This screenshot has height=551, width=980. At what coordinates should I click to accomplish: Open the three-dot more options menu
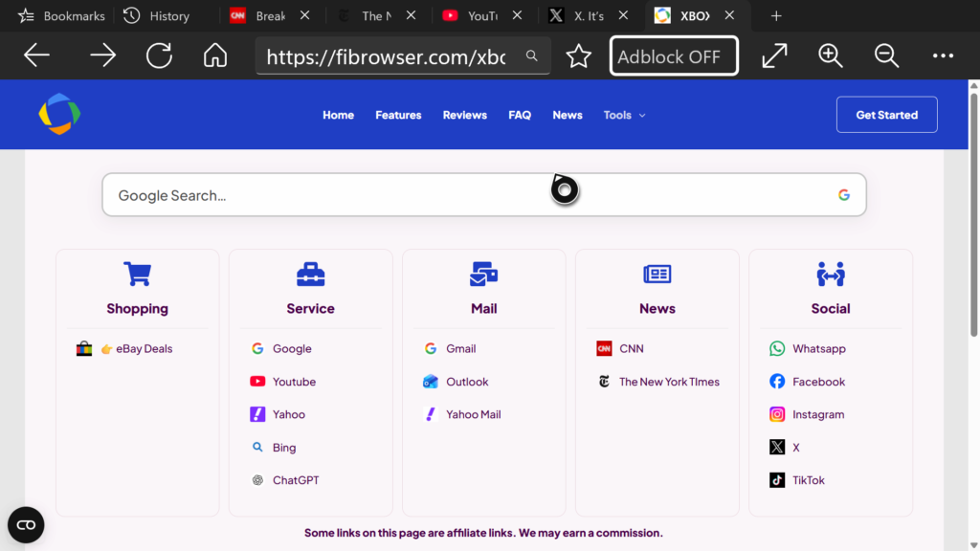[x=943, y=55]
